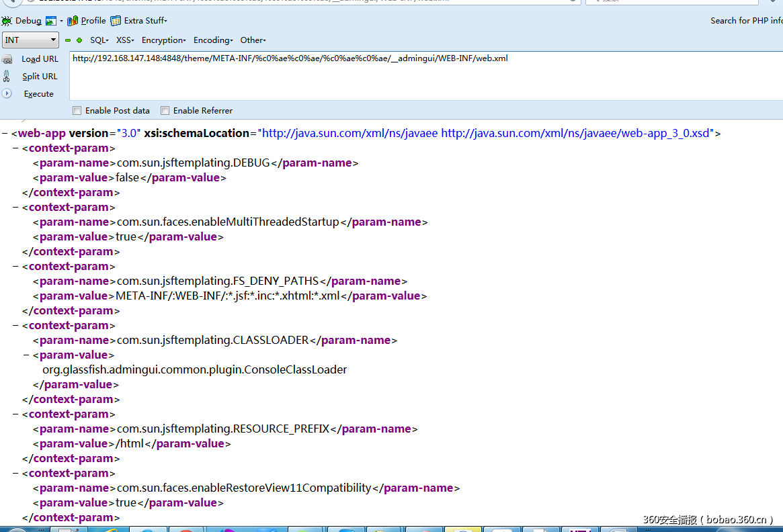Open the XSS dropdown

point(125,40)
